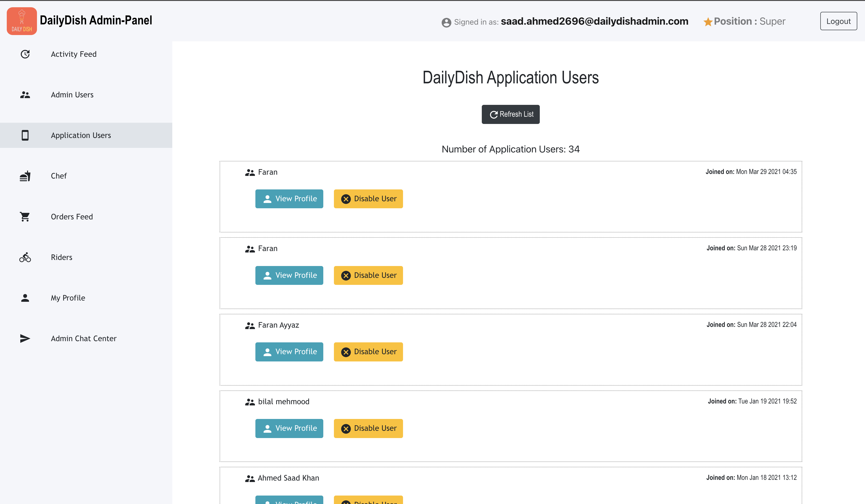Click people icon of Faran joined 23:19
865x504 pixels.
[250, 249]
